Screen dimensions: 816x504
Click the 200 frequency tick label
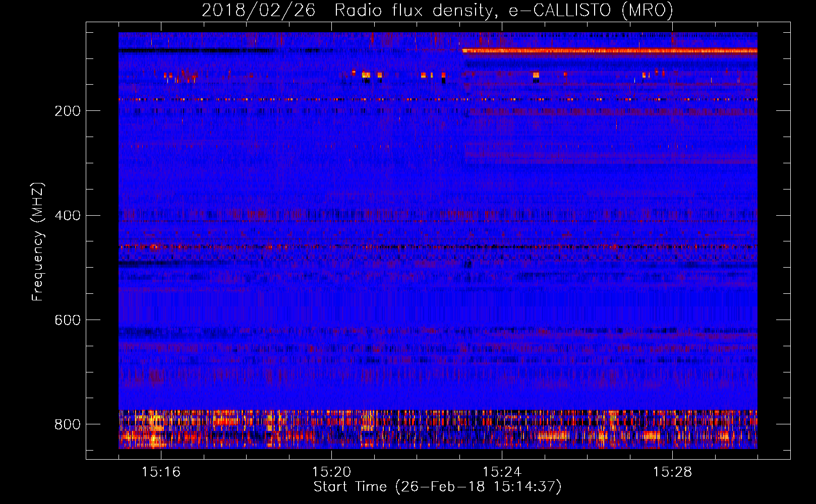click(68, 111)
